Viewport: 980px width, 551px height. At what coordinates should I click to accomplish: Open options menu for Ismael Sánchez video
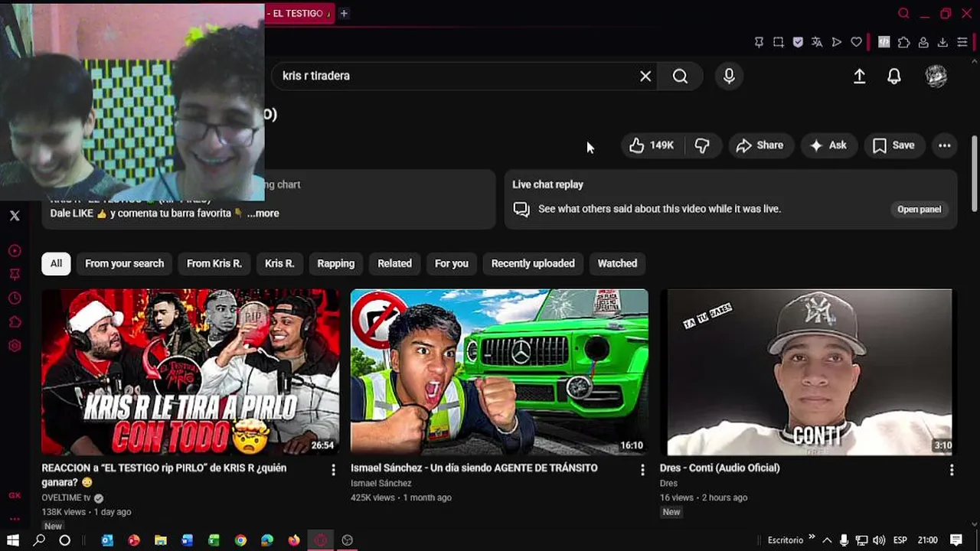[642, 470]
